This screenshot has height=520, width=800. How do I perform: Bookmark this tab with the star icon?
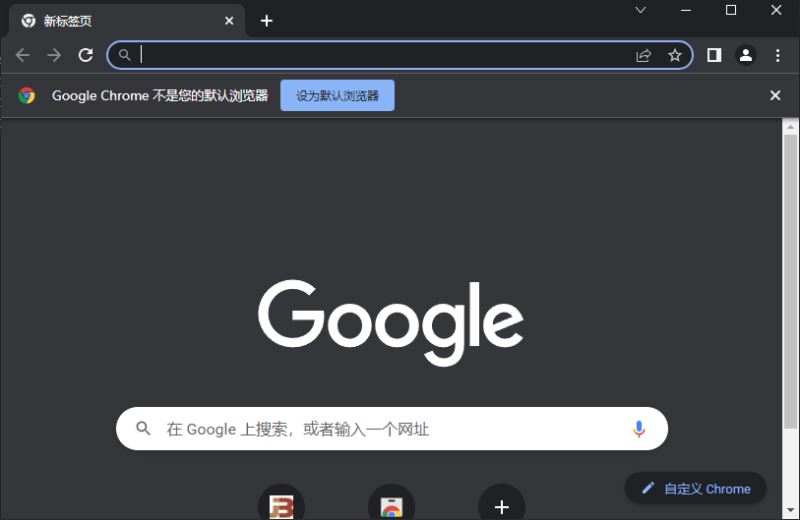pos(675,55)
